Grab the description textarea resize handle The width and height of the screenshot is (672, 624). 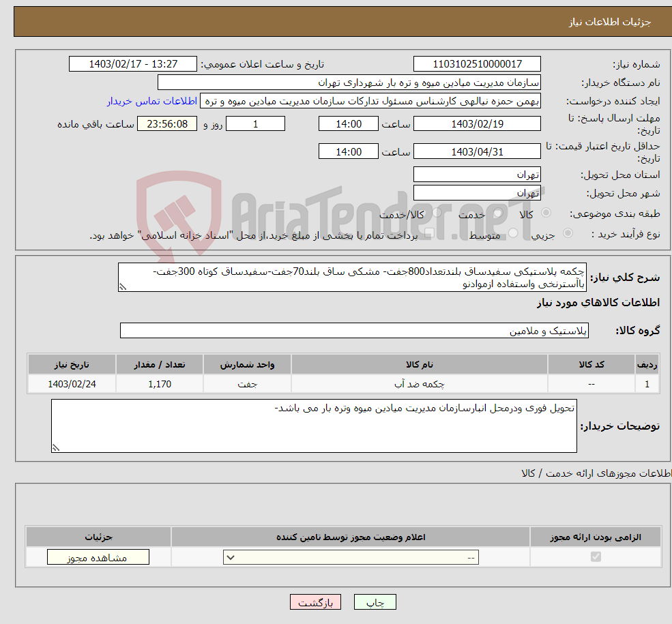123,287
